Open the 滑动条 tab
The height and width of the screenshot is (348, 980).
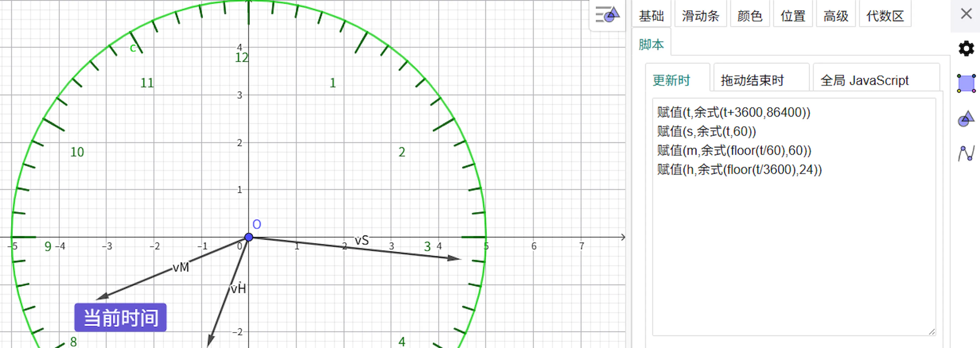click(x=700, y=16)
